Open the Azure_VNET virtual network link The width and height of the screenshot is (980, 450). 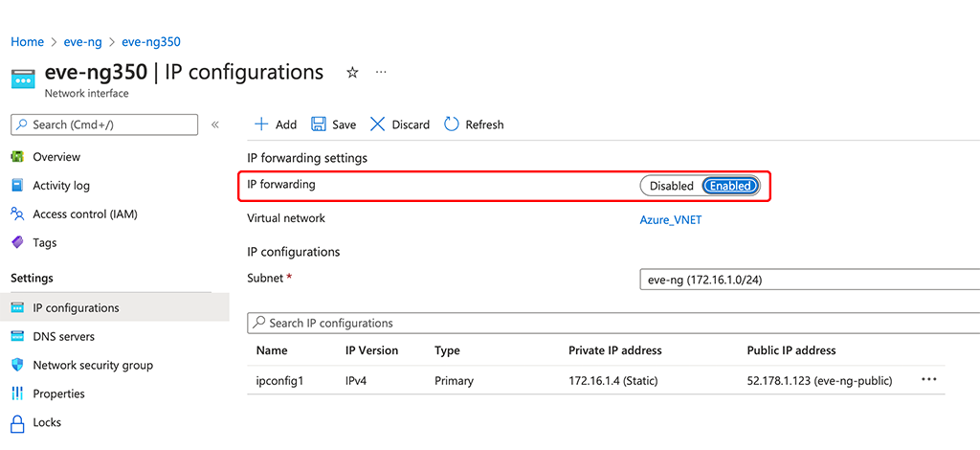(x=671, y=220)
